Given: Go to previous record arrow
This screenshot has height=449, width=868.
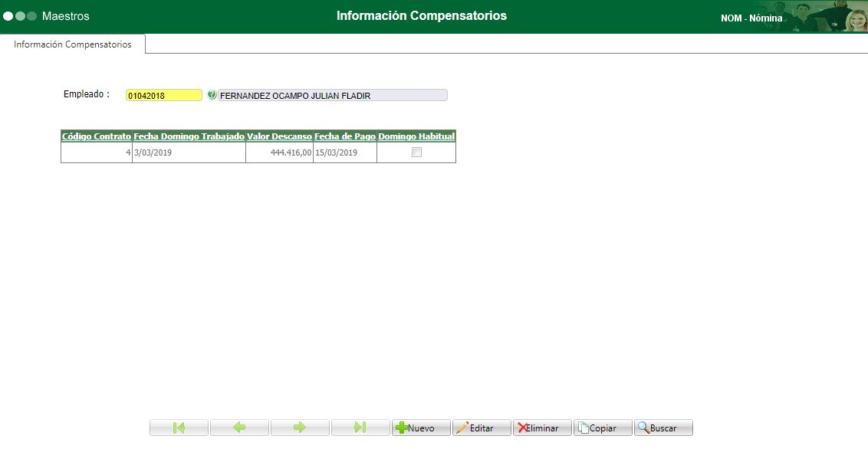Looking at the screenshot, I should click(239, 428).
